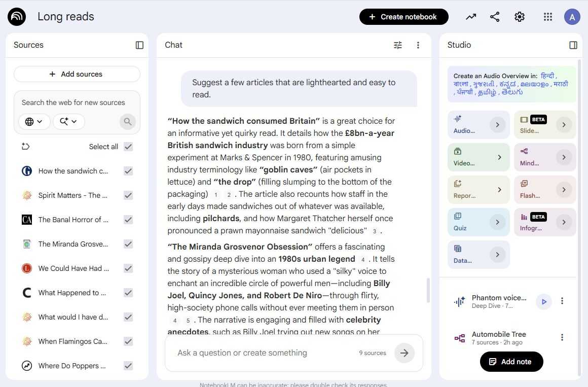Click the Data table tile icon
Viewport: 588px width, 387px height.
458,249
